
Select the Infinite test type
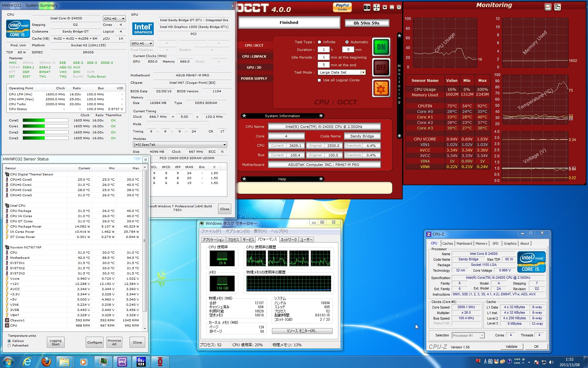pos(319,42)
